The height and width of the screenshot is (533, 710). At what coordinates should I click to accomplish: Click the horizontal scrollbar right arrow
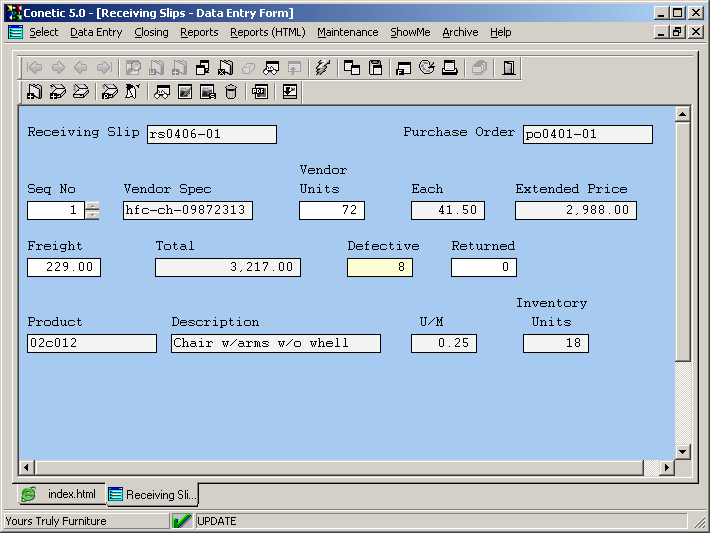pos(666,468)
